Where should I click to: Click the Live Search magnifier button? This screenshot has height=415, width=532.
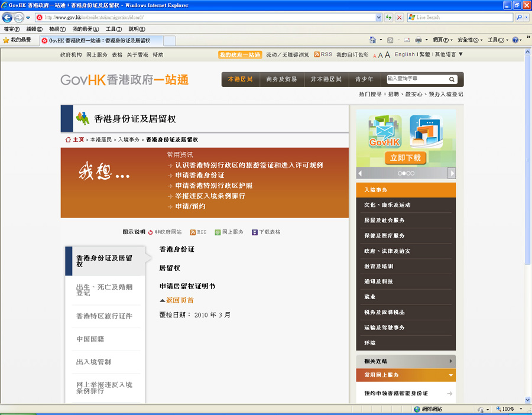pos(520,18)
